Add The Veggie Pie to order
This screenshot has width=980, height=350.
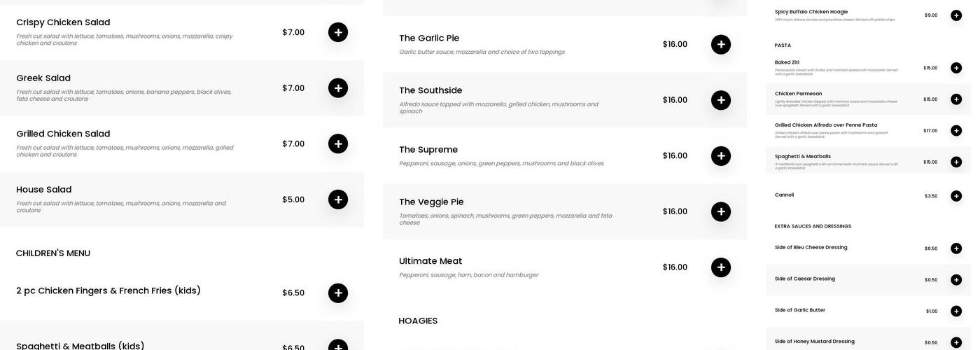pos(721,212)
